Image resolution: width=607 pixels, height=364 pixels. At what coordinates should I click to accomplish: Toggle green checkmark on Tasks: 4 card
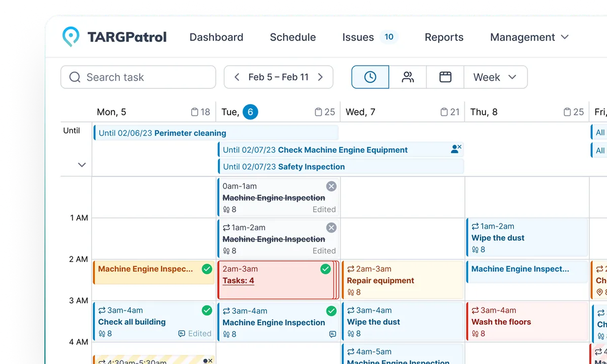(326, 269)
